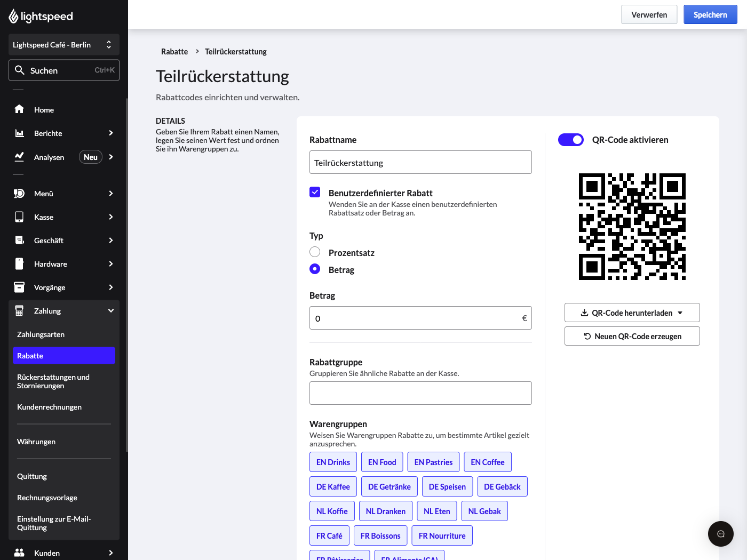The image size is (747, 560).
Task: Click the Verwerfen button
Action: click(649, 14)
